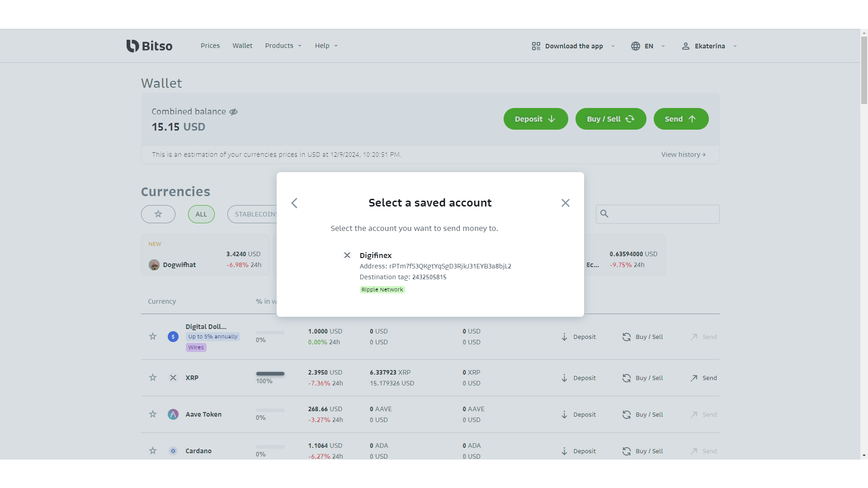Click the Up to 5% annually badge

tap(213, 337)
